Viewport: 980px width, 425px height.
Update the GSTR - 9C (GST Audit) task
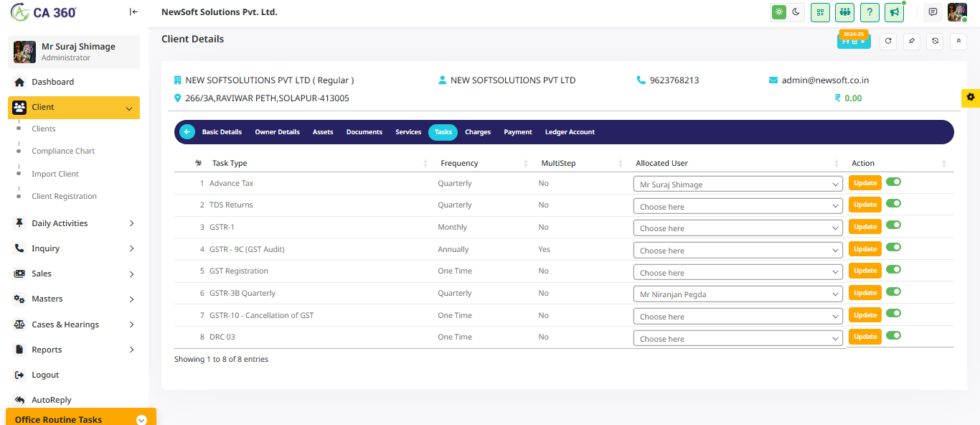865,248
